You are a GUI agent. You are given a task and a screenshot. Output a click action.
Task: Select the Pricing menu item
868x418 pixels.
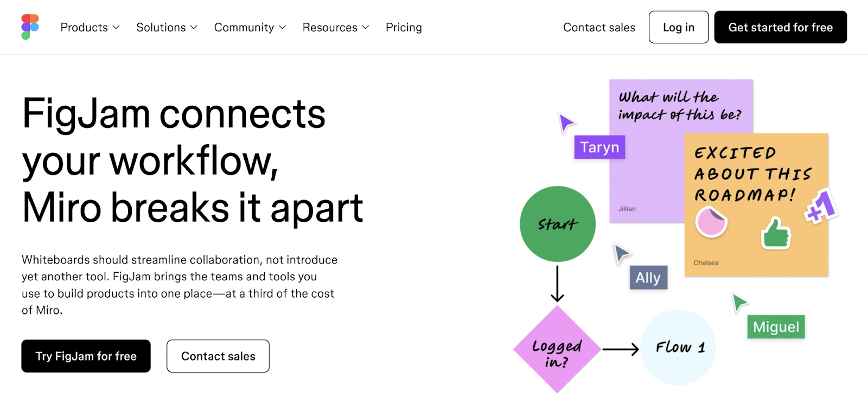click(404, 27)
